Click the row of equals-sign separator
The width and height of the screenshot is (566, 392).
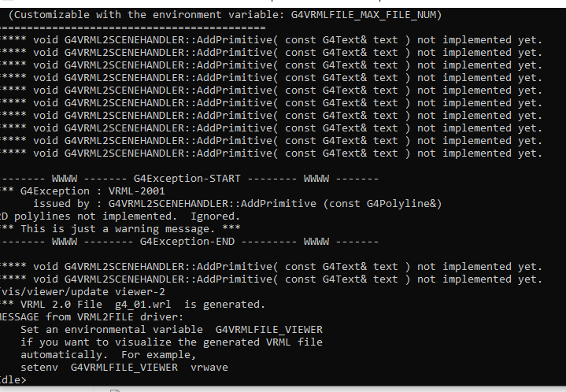tap(133, 28)
